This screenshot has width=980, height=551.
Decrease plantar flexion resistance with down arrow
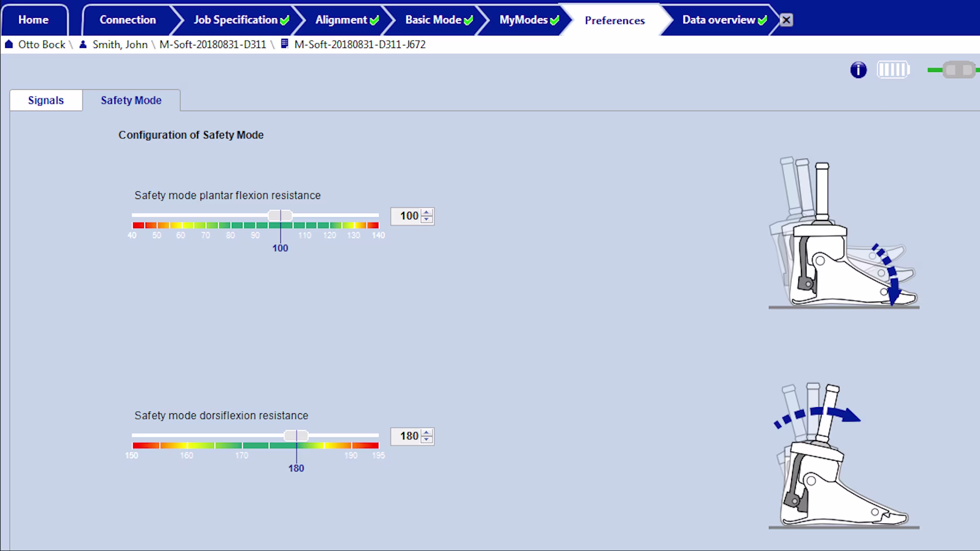(427, 219)
